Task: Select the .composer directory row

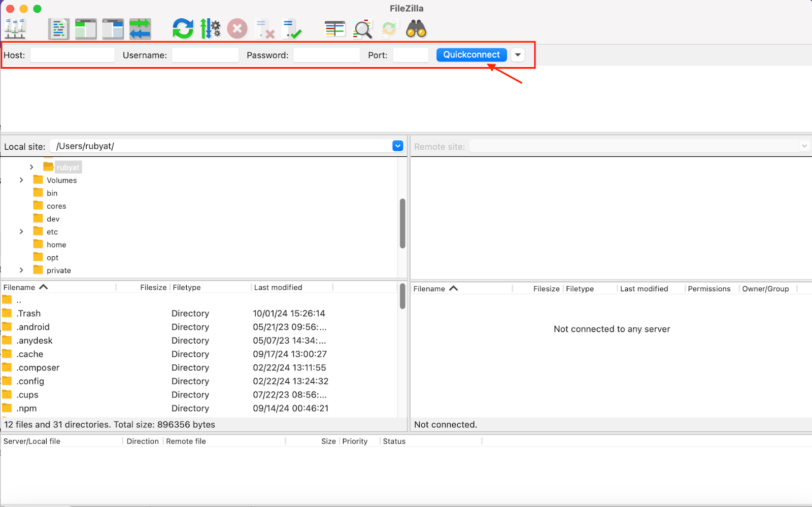Action: click(x=199, y=367)
